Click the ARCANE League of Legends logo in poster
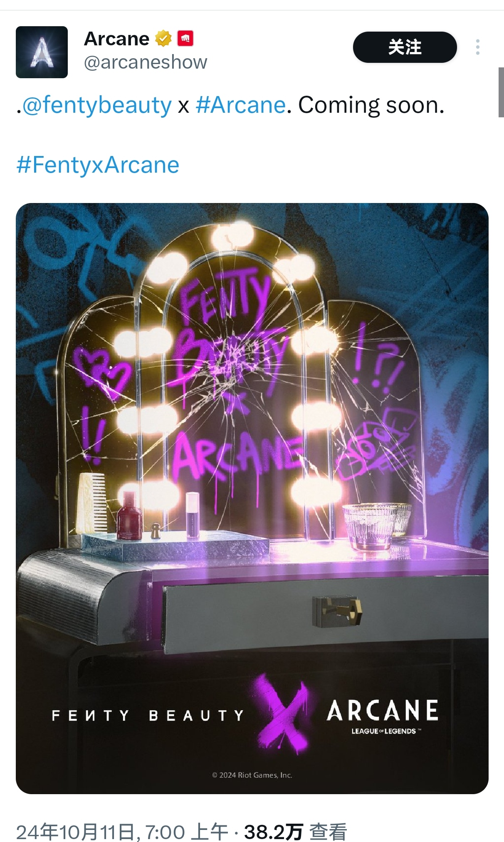The width and height of the screenshot is (504, 842). [x=383, y=716]
